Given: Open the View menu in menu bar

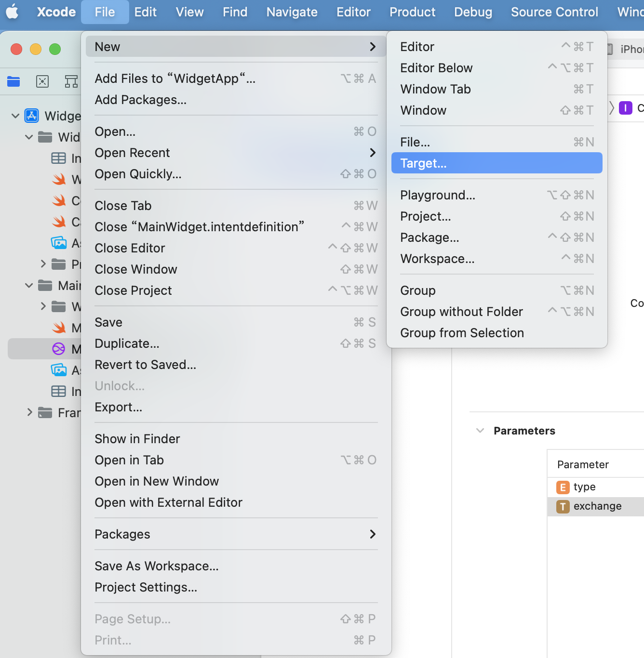Looking at the screenshot, I should pos(189,12).
